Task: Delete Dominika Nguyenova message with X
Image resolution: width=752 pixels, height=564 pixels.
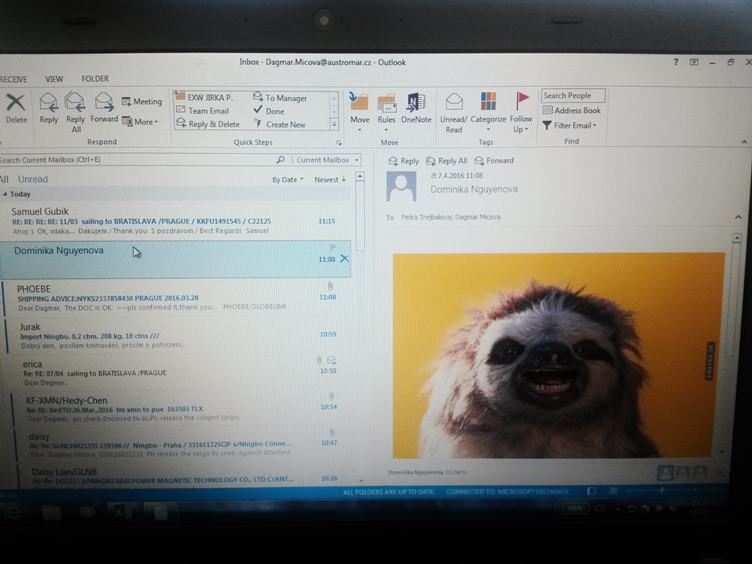Action: 344,259
